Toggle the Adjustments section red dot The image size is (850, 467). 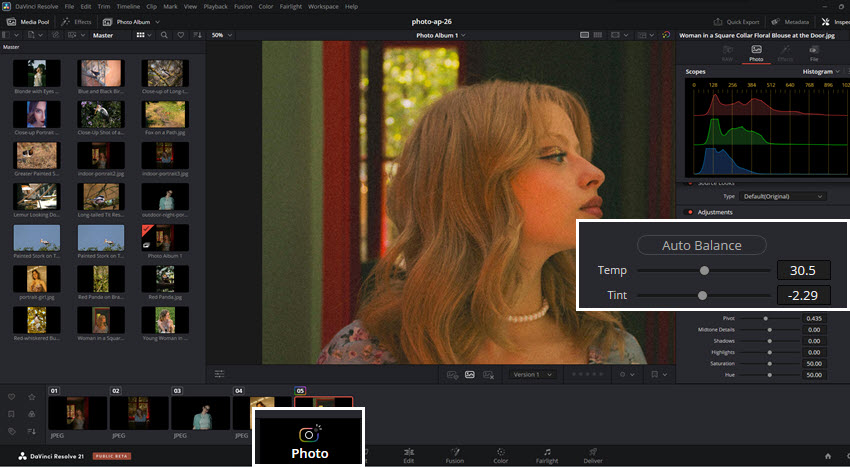[690, 212]
